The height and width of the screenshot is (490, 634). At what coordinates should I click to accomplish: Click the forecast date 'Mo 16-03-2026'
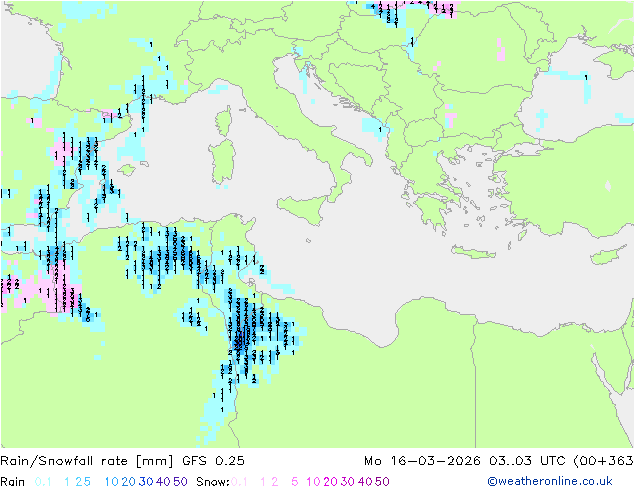tap(422, 461)
